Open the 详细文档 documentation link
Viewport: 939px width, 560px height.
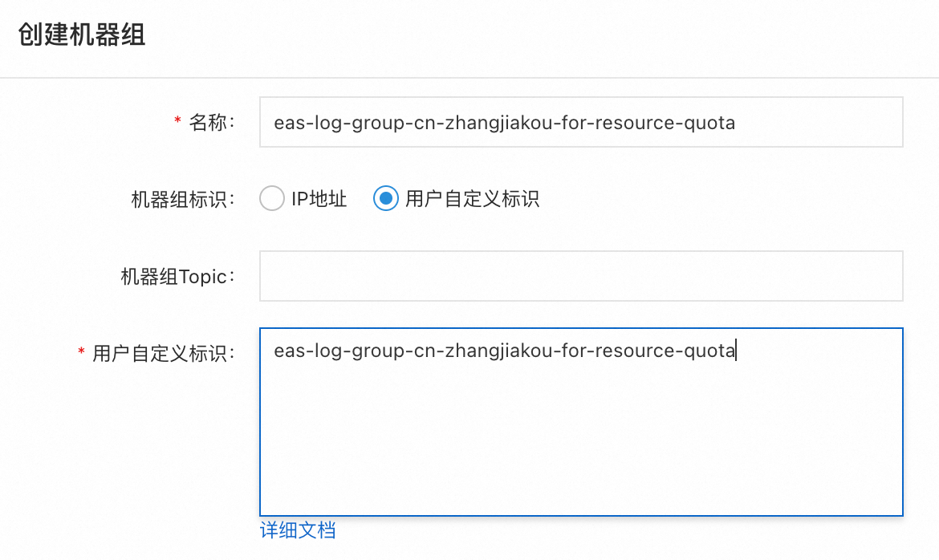coord(298,530)
